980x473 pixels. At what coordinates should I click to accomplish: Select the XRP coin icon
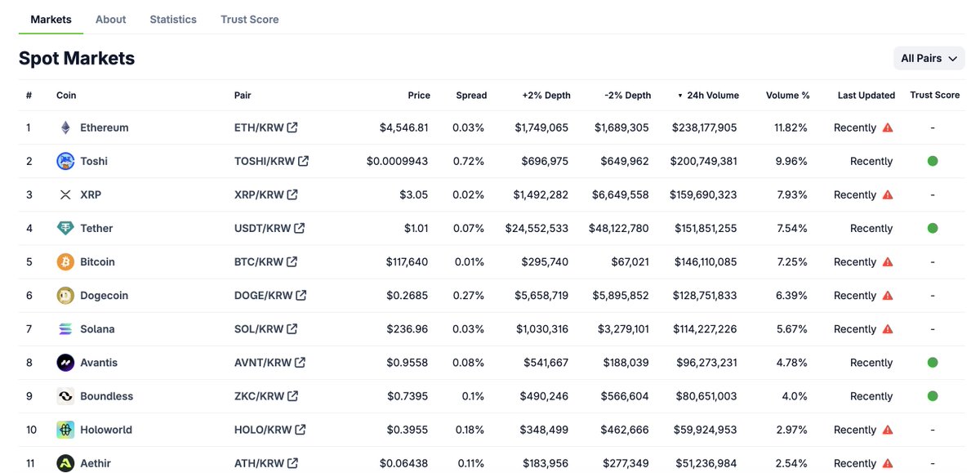coord(65,194)
